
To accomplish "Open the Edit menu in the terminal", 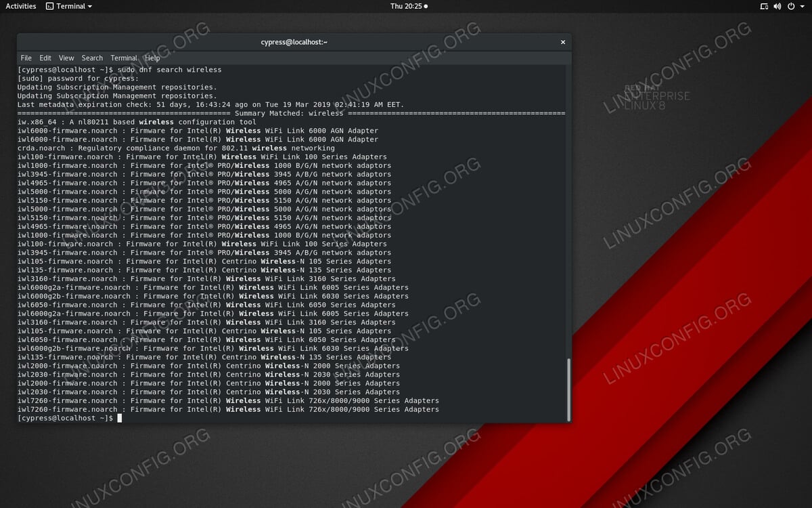I will (45, 58).
